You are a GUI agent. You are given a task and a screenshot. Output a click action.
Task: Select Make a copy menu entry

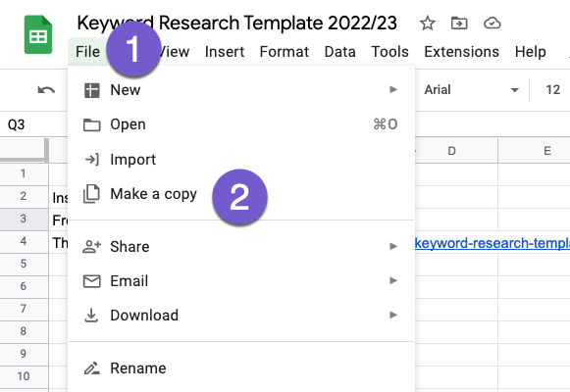pyautogui.click(x=241, y=193)
